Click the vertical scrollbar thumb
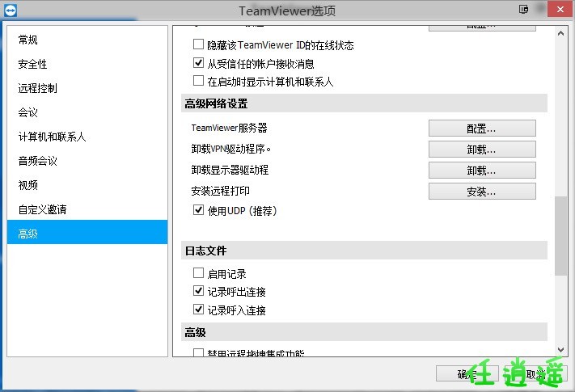The height and width of the screenshot is (392, 575). click(560, 235)
